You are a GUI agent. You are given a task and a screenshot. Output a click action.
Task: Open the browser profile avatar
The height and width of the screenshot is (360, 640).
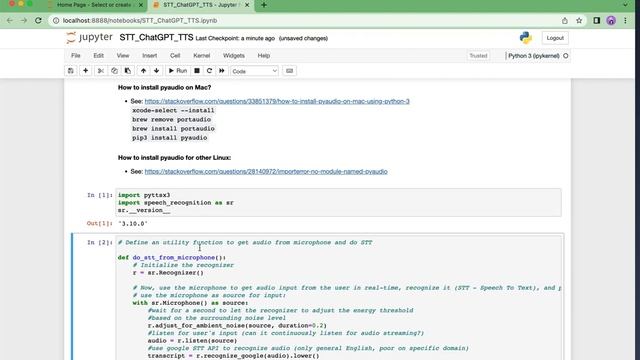tap(611, 20)
